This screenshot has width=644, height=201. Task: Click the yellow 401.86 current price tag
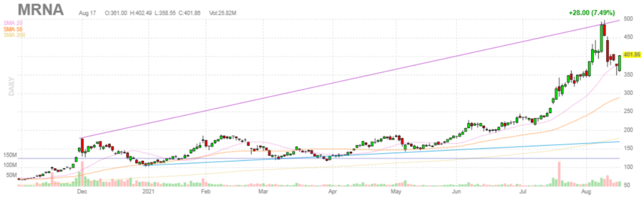point(633,54)
